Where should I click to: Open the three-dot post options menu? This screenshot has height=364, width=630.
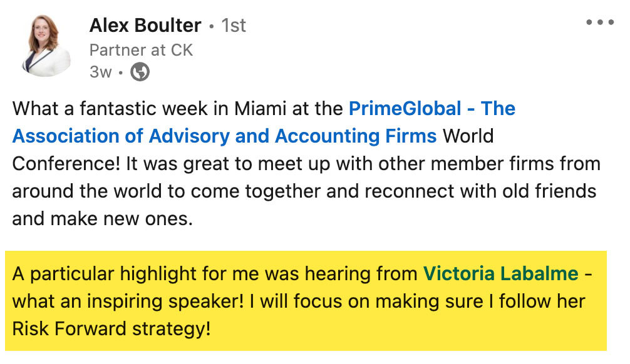pos(599,23)
